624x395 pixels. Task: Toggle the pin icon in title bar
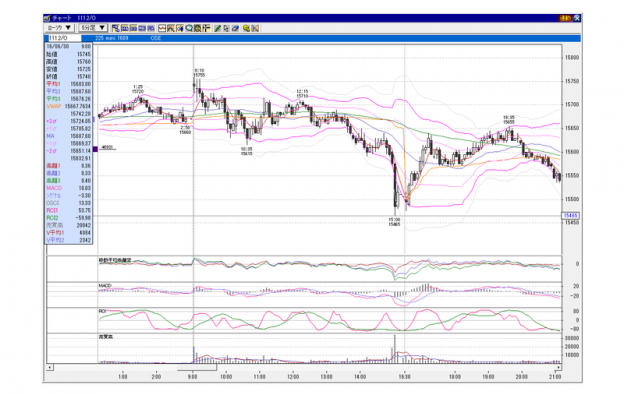click(x=577, y=18)
